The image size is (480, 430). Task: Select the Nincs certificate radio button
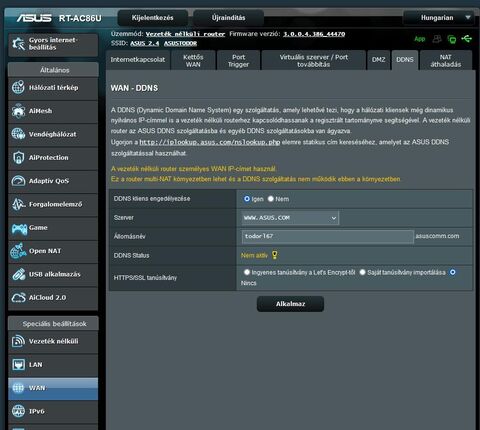452,272
